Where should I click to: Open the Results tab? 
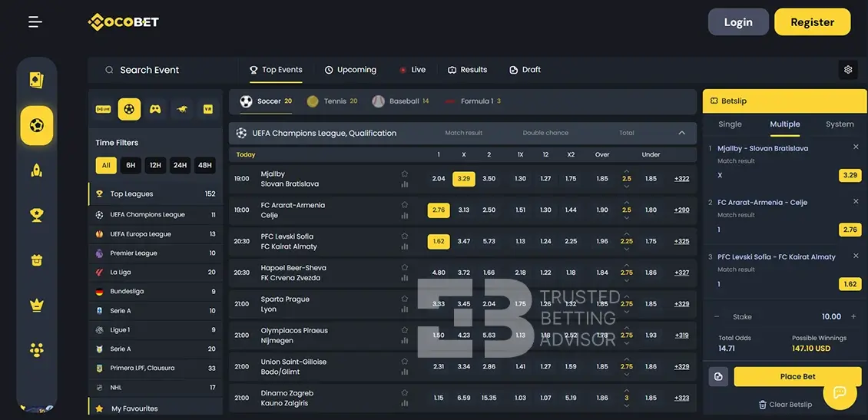(468, 70)
